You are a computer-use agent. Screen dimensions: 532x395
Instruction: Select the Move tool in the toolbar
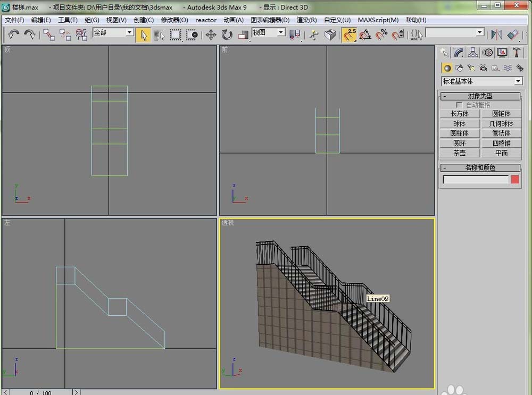pos(211,35)
